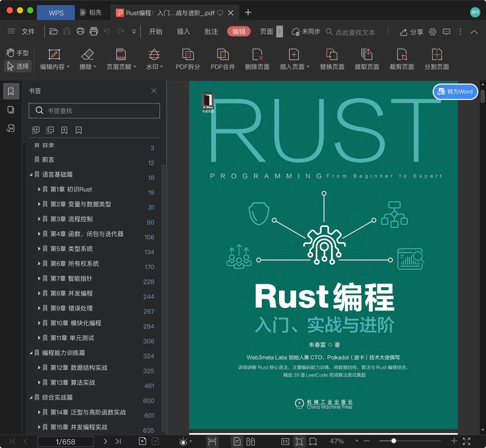Click the 分享 share button
The image size is (486, 448).
click(412, 32)
